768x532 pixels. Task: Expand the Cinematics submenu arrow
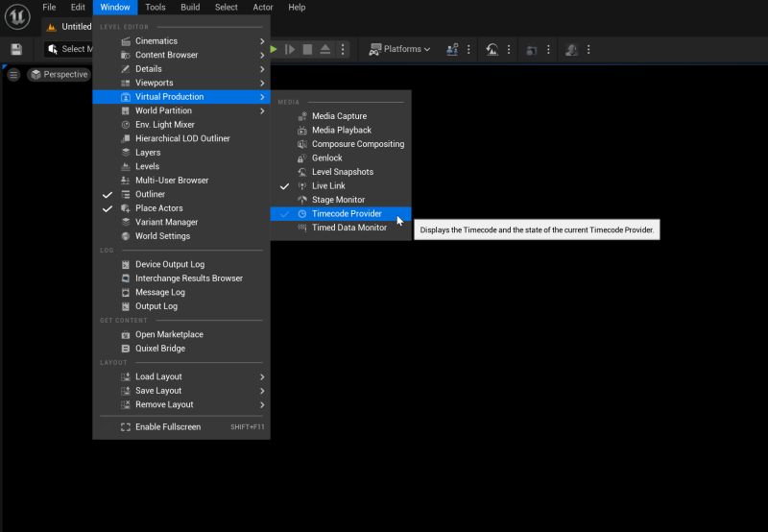[x=262, y=41]
